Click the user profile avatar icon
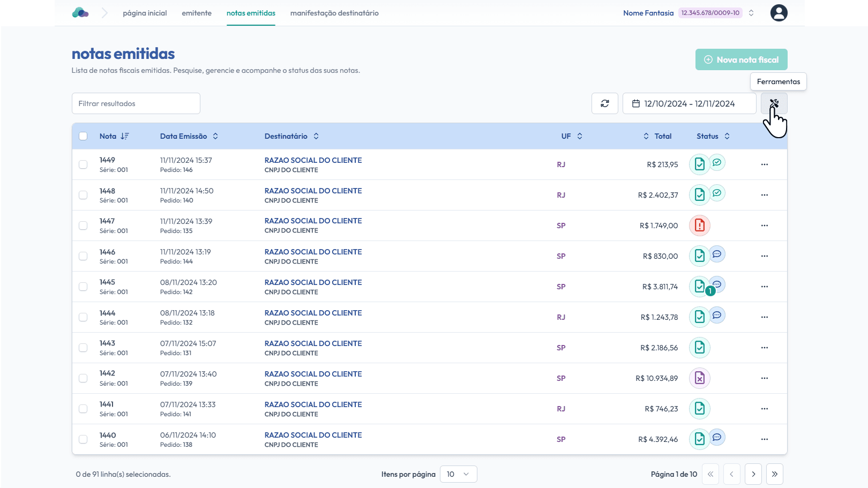Screen dimensions: 868x488 [779, 13]
